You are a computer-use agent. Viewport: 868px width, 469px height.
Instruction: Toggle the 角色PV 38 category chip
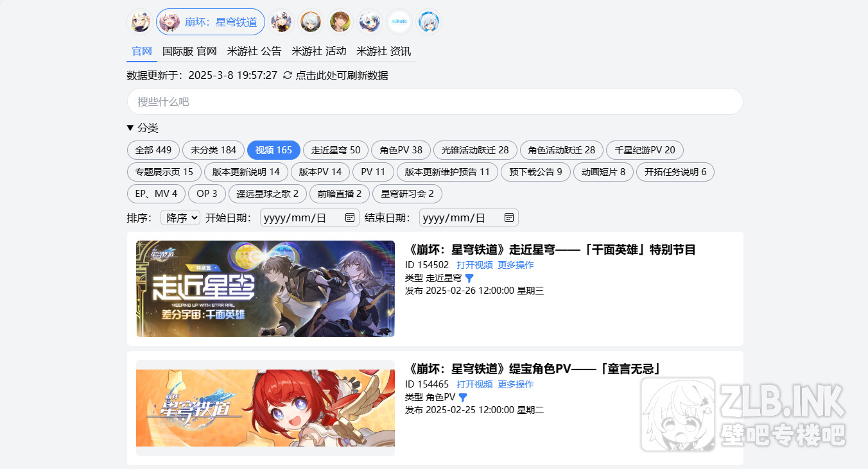pyautogui.click(x=401, y=150)
